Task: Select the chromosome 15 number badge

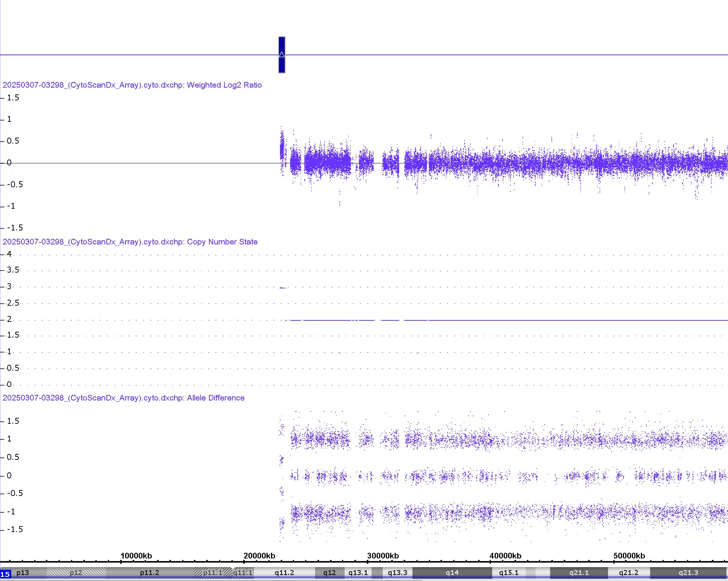Action: pyautogui.click(x=5, y=574)
